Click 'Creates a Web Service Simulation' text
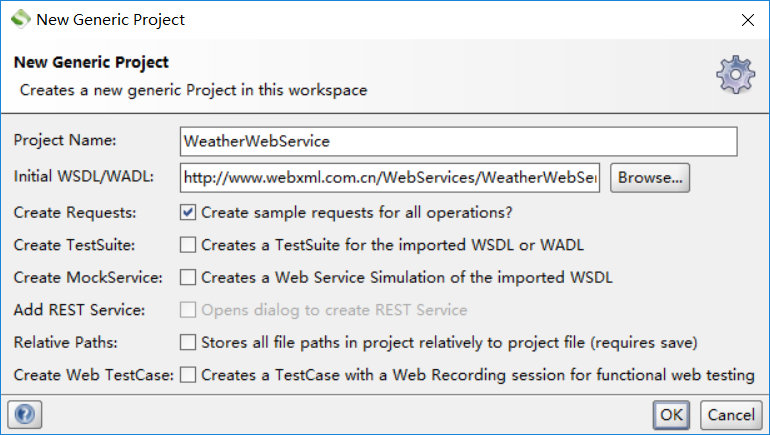770x435 pixels. [x=407, y=277]
